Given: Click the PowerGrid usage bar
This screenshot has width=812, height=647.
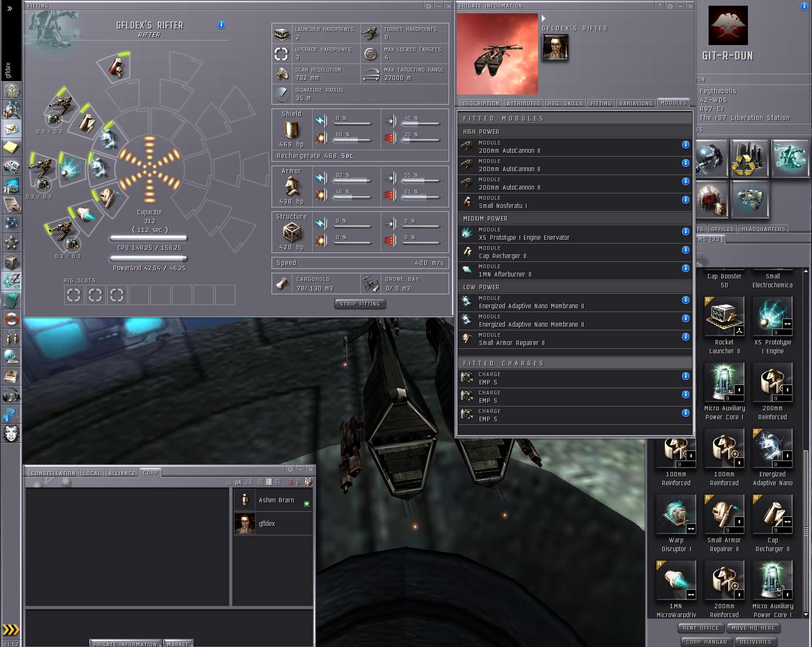Looking at the screenshot, I should (x=148, y=259).
